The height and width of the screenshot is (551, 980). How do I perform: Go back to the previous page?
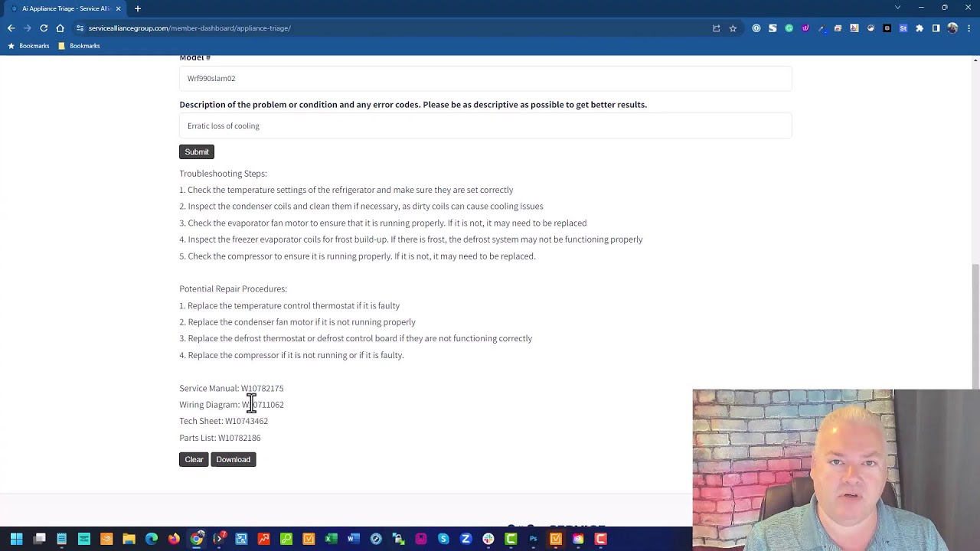point(11,28)
